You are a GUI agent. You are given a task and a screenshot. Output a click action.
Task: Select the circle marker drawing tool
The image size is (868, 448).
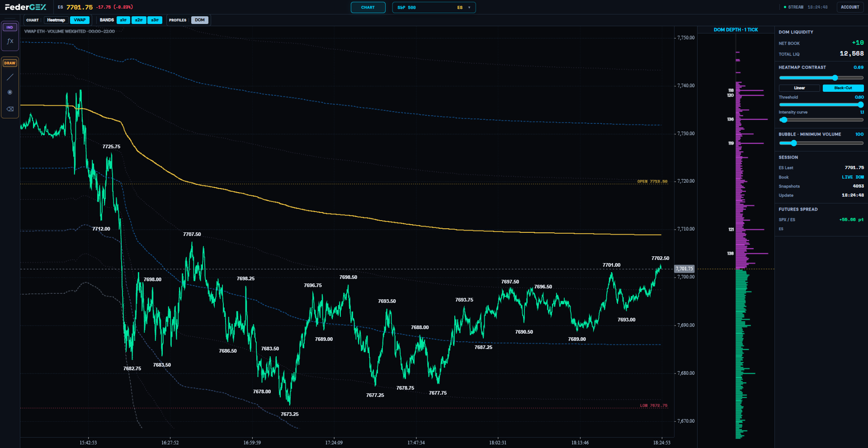(10, 92)
